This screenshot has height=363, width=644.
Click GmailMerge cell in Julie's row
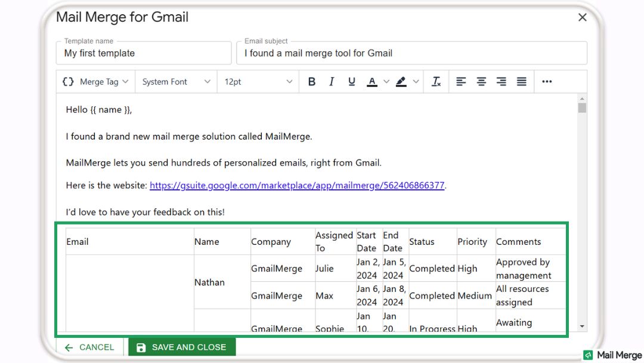pyautogui.click(x=283, y=269)
